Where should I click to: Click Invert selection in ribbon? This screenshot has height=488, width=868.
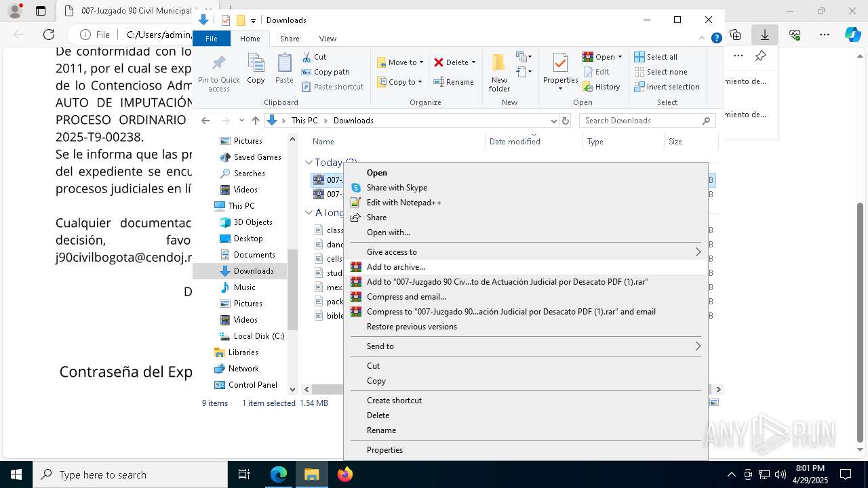coord(667,87)
